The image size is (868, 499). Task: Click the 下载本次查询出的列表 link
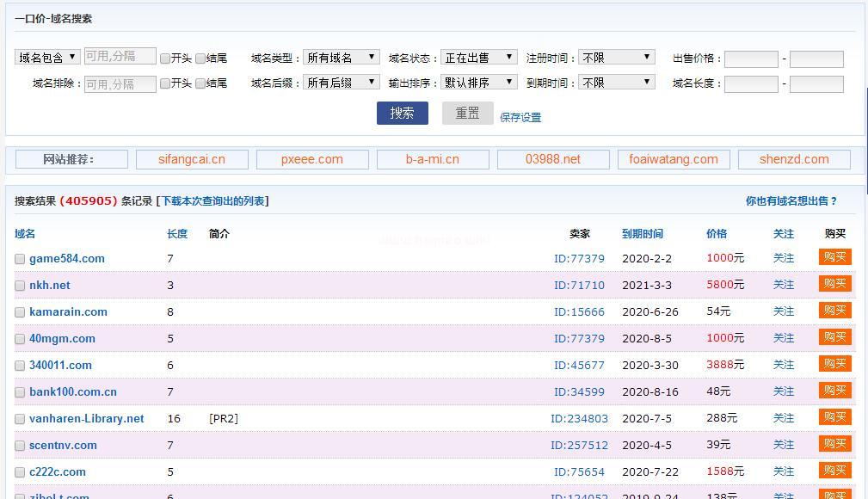click(212, 200)
